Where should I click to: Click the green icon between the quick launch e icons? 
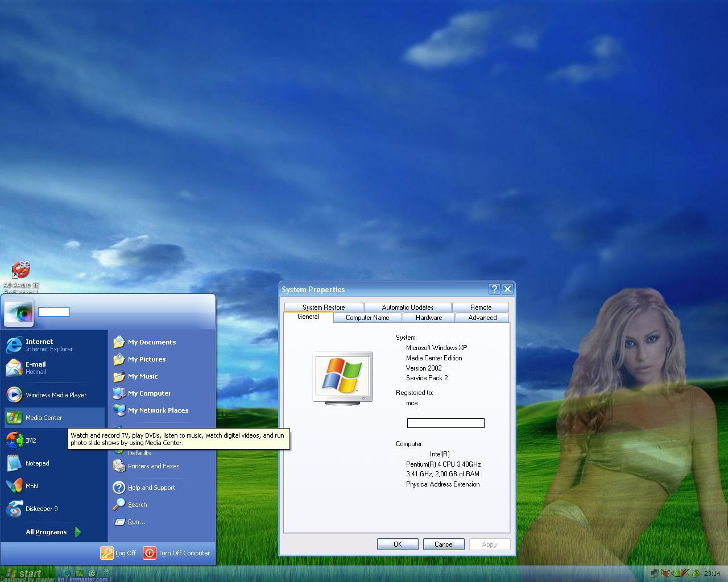click(x=79, y=573)
